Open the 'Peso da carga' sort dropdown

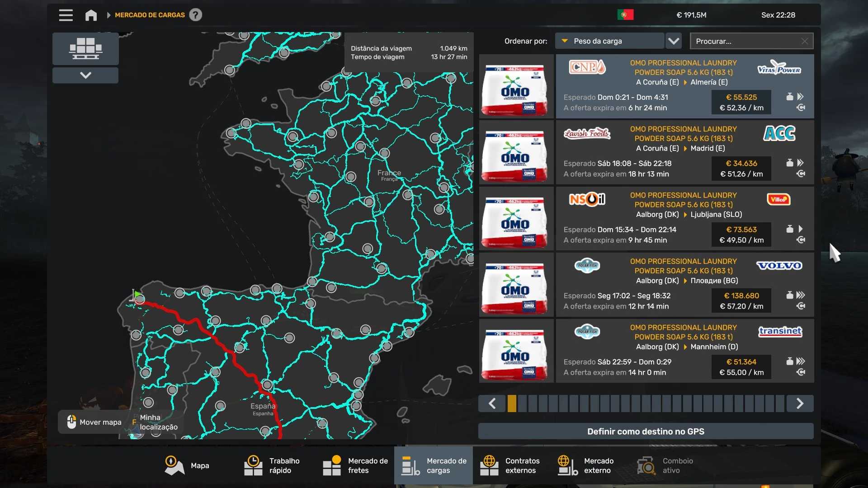coord(609,41)
